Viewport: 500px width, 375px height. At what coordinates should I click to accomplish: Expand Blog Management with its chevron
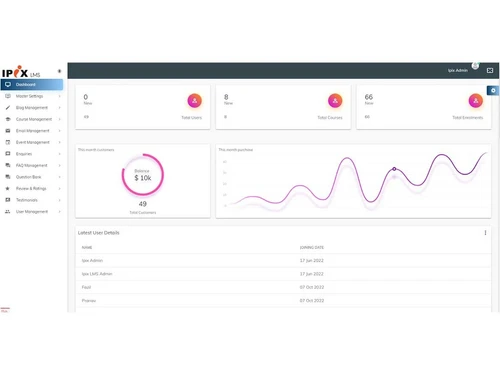pos(60,108)
